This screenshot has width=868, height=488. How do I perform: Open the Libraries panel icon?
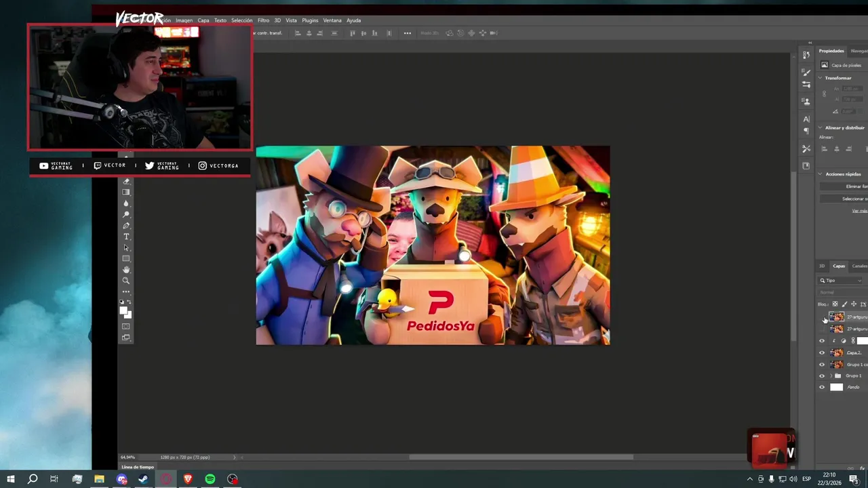pyautogui.click(x=806, y=165)
